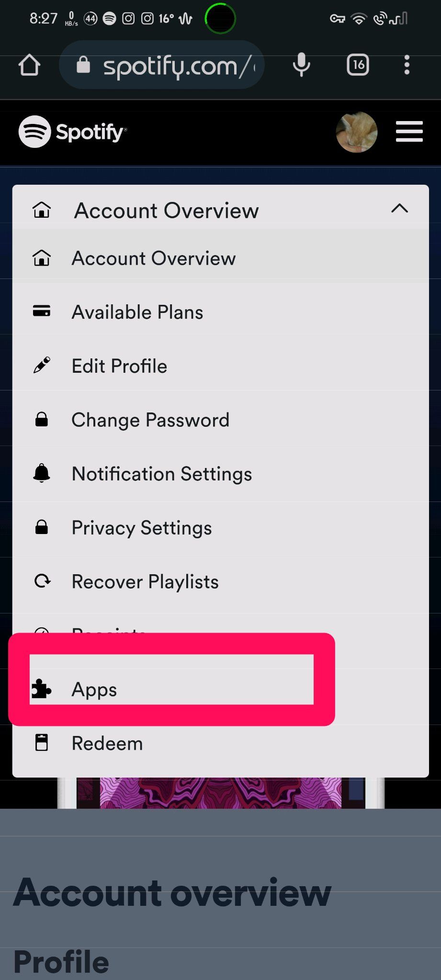Select Recover Playlists option
This screenshot has width=441, height=980.
click(220, 582)
